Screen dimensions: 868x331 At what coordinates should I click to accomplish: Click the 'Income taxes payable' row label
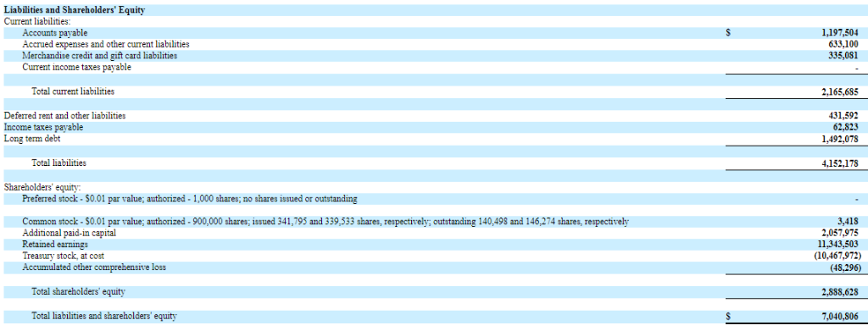coord(44,127)
